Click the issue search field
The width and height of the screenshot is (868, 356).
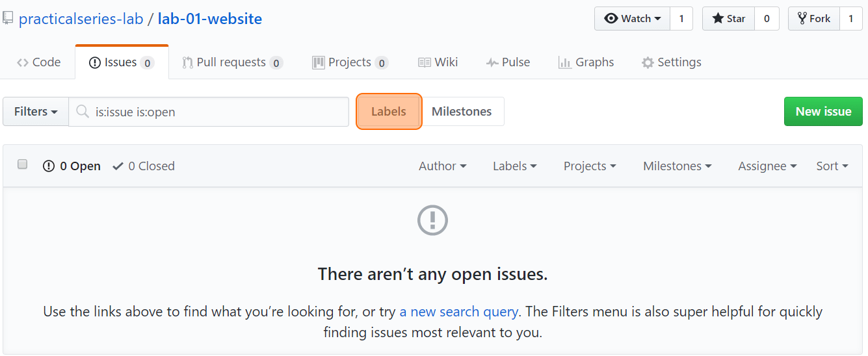[x=209, y=112]
